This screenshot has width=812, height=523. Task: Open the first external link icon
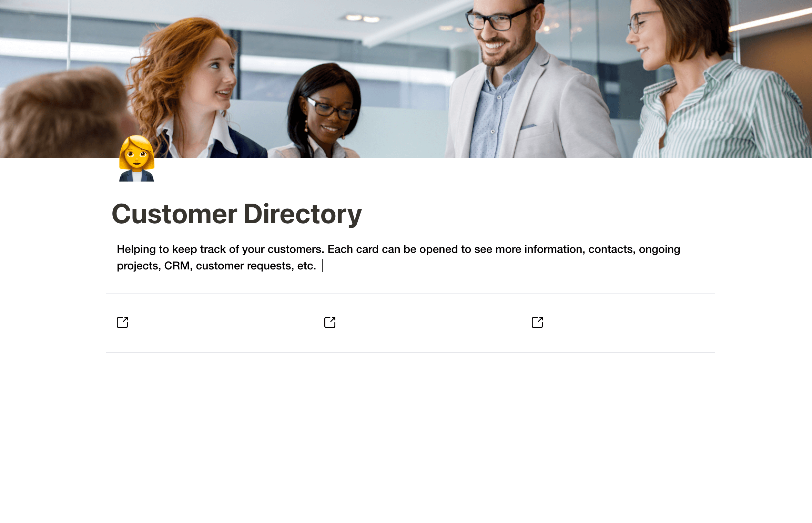click(122, 322)
